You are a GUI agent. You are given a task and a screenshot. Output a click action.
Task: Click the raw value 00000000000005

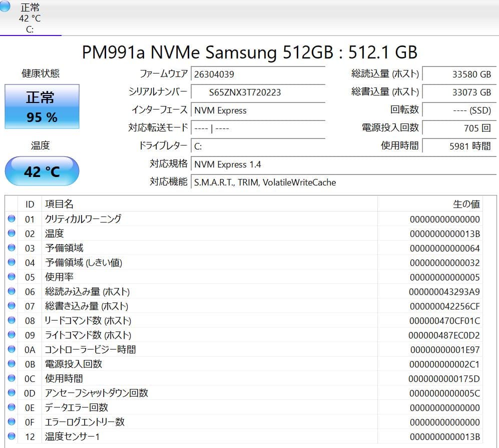coord(444,277)
